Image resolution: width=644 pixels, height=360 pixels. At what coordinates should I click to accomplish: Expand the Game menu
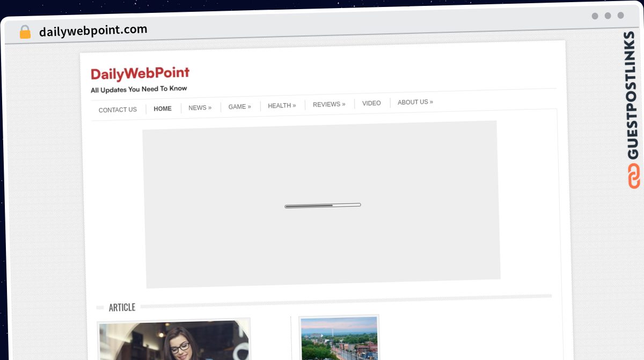pyautogui.click(x=239, y=106)
